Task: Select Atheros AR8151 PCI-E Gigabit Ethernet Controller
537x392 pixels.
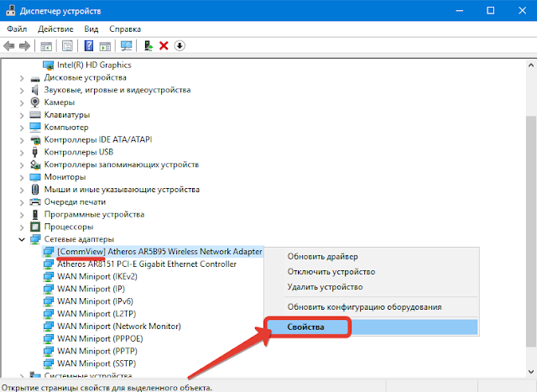Action: coord(147,264)
